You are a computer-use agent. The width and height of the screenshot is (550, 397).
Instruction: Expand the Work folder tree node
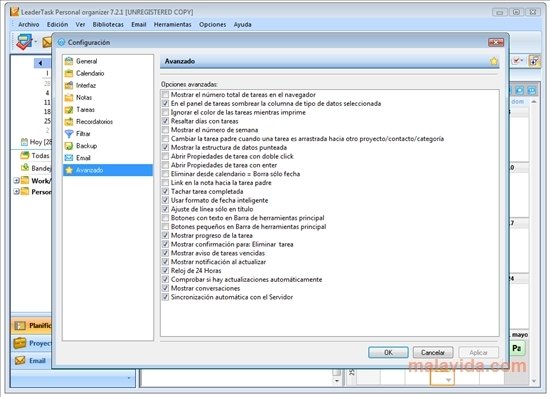16,181
